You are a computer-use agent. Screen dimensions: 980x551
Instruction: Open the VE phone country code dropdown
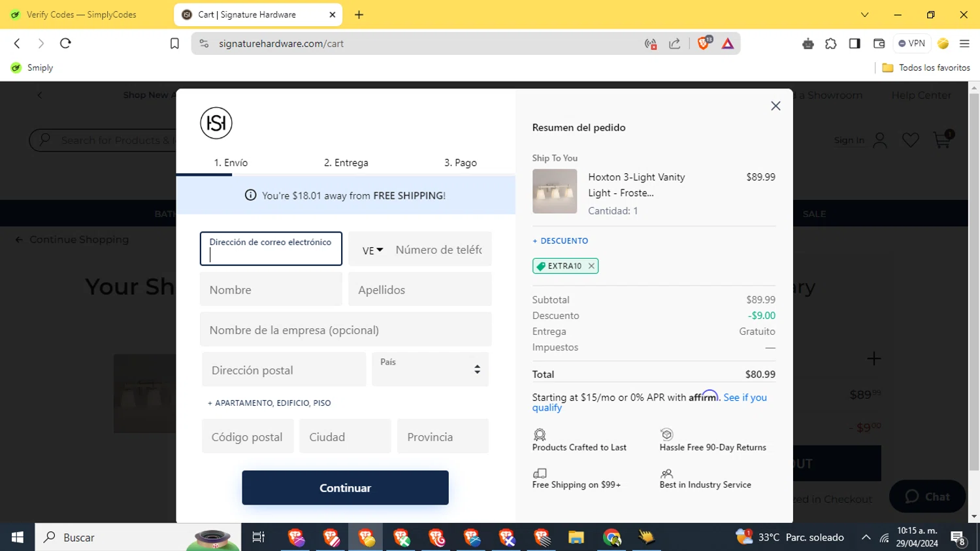pyautogui.click(x=372, y=250)
